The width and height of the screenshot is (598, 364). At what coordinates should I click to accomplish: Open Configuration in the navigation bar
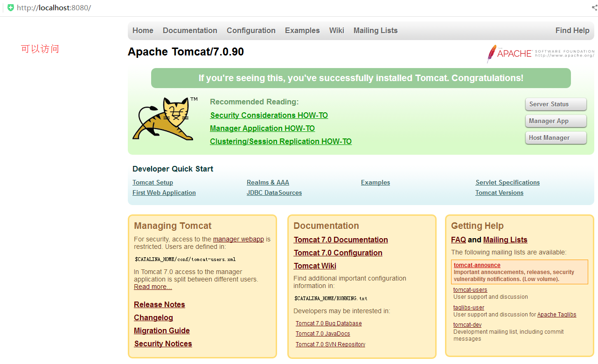pos(251,31)
